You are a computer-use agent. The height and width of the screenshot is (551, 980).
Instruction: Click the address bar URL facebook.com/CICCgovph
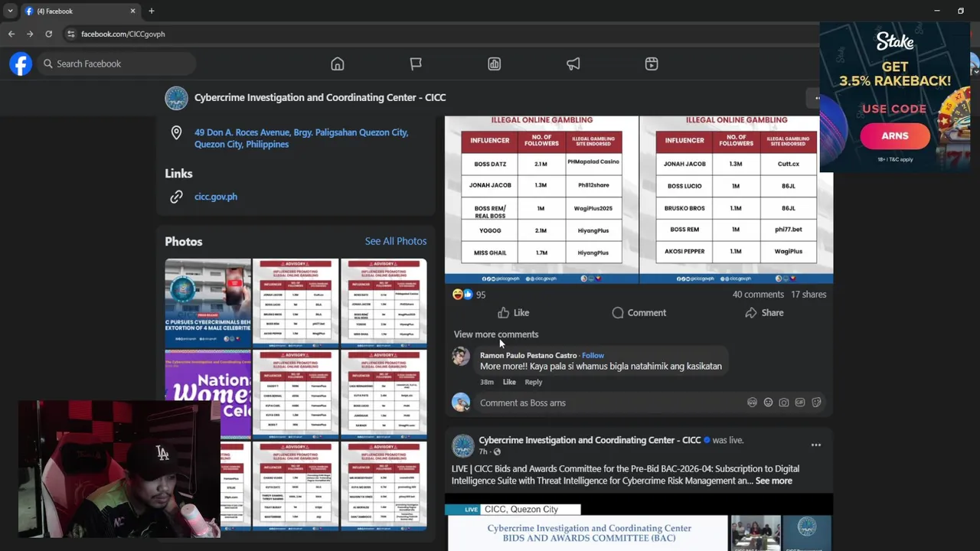coord(123,34)
